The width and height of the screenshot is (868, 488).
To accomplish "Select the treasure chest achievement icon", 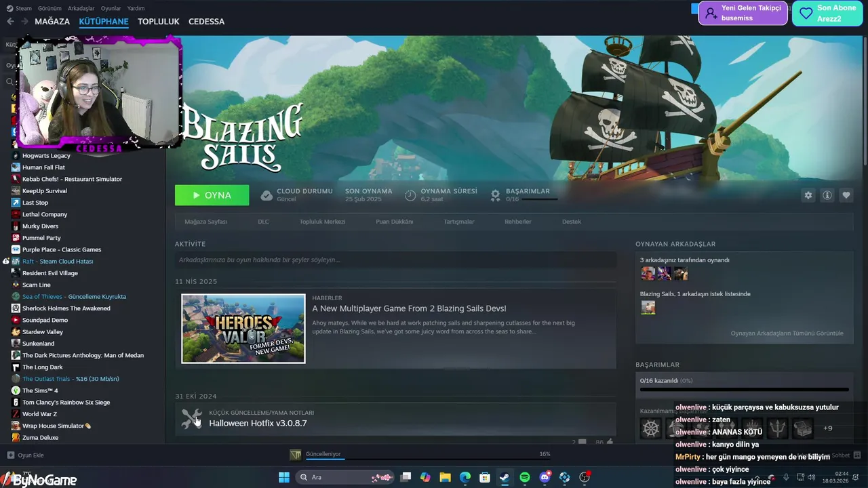I will [x=802, y=428].
